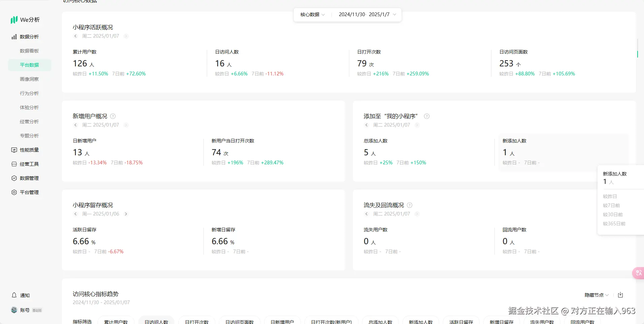Open the 数据分析 bar chart icon
The image size is (644, 324).
(14, 37)
